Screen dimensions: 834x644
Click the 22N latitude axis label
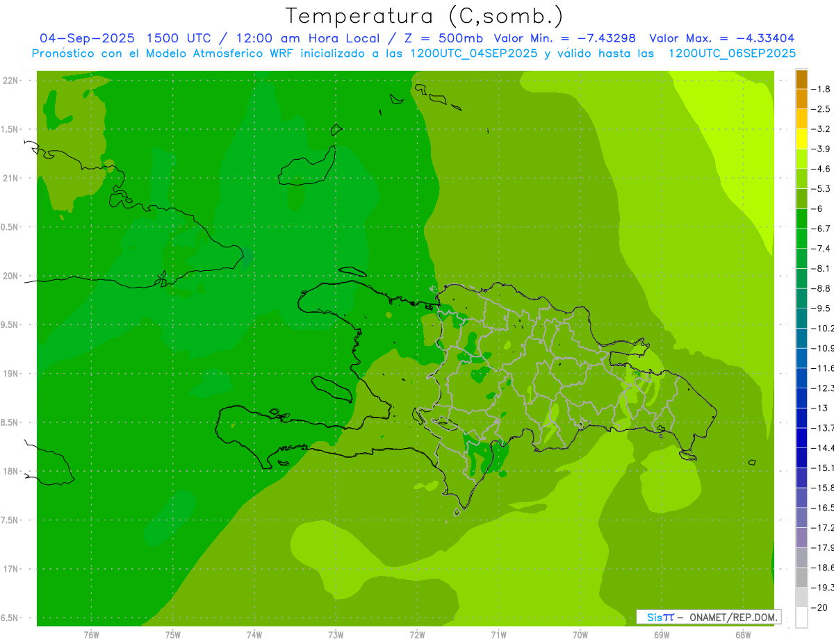[x=11, y=81]
